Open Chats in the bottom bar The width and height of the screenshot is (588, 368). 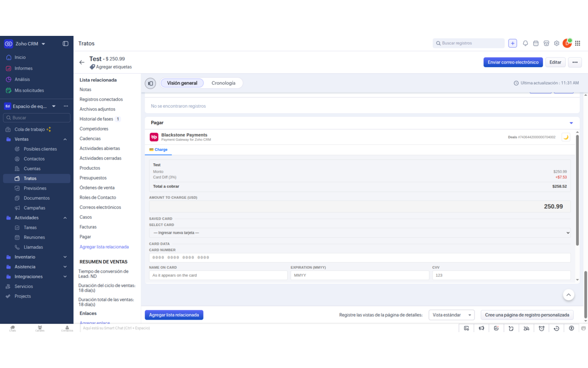tap(12, 328)
